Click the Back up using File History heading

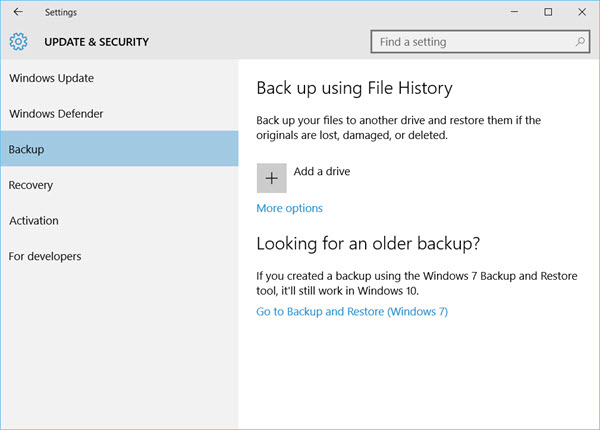coord(354,88)
